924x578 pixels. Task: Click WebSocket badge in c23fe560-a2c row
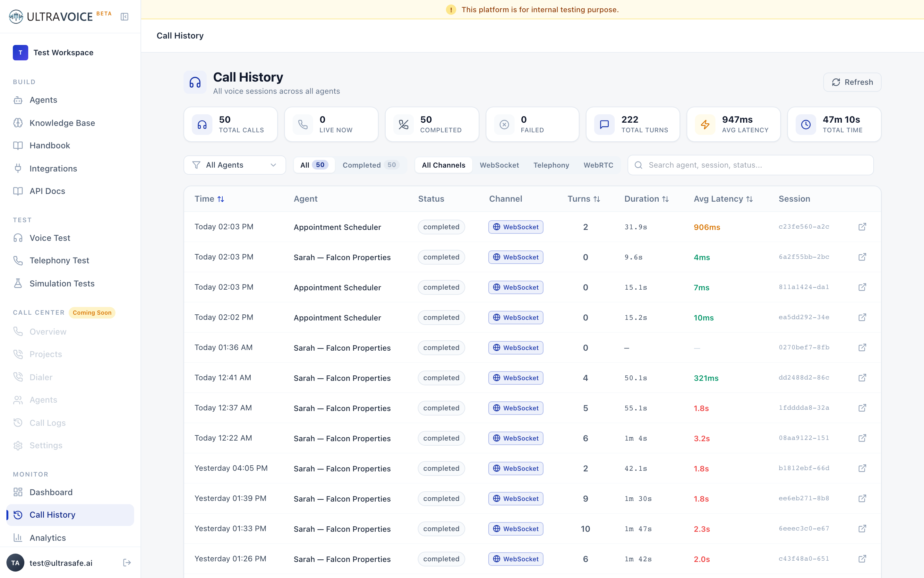pos(516,227)
